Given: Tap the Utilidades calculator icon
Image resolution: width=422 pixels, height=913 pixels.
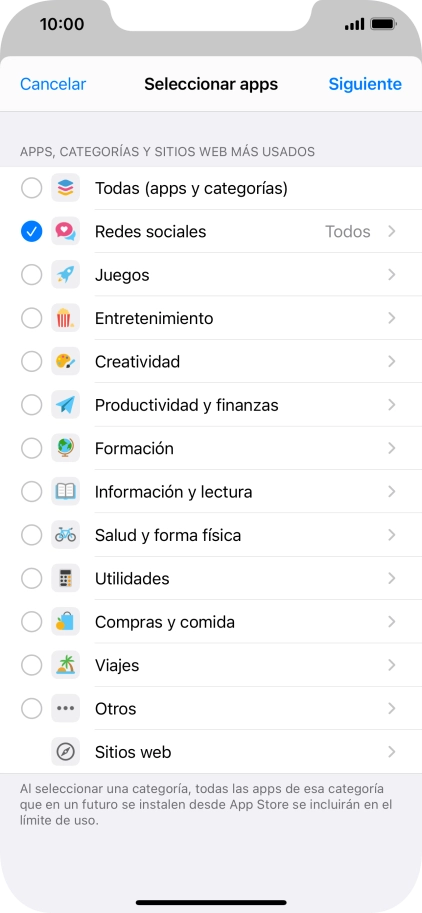Looking at the screenshot, I should pos(65,578).
